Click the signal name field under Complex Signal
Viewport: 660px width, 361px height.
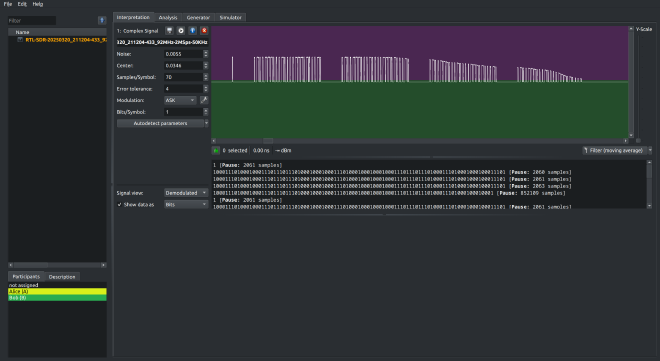pos(162,42)
